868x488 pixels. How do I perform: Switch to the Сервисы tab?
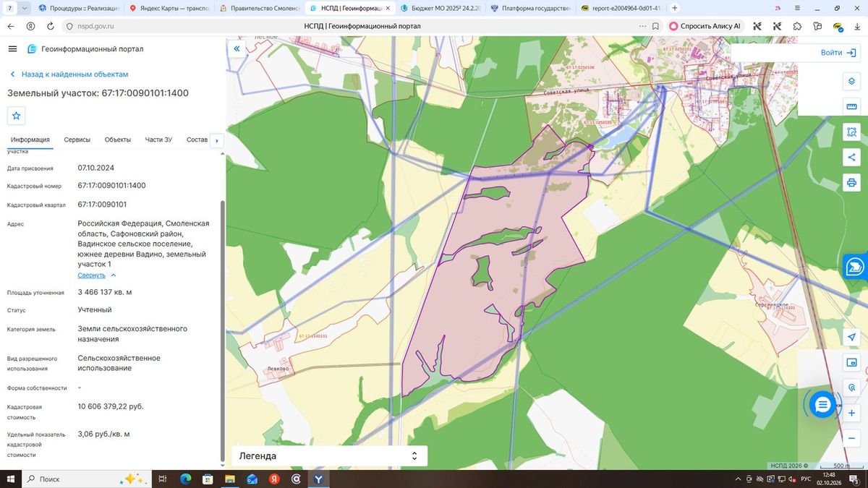tap(77, 140)
